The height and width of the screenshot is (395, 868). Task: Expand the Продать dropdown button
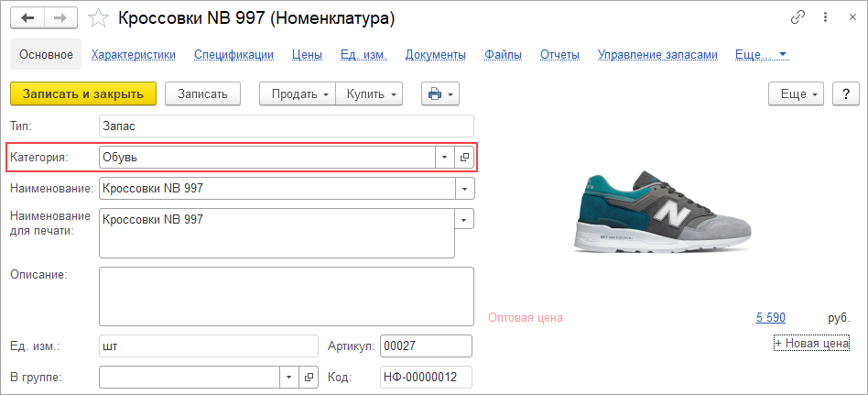click(298, 93)
